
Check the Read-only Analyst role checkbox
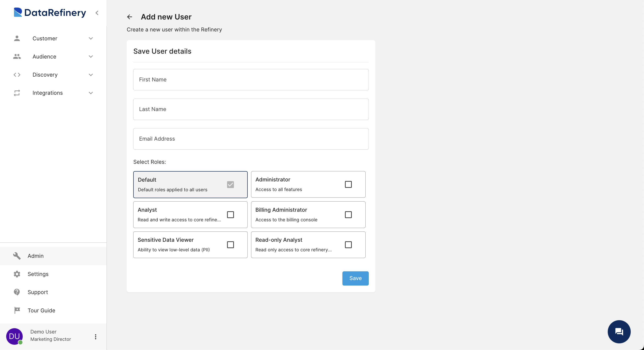tap(348, 244)
